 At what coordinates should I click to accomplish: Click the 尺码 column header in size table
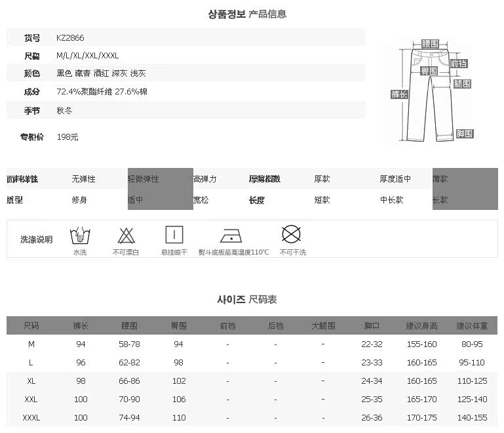tap(31, 325)
